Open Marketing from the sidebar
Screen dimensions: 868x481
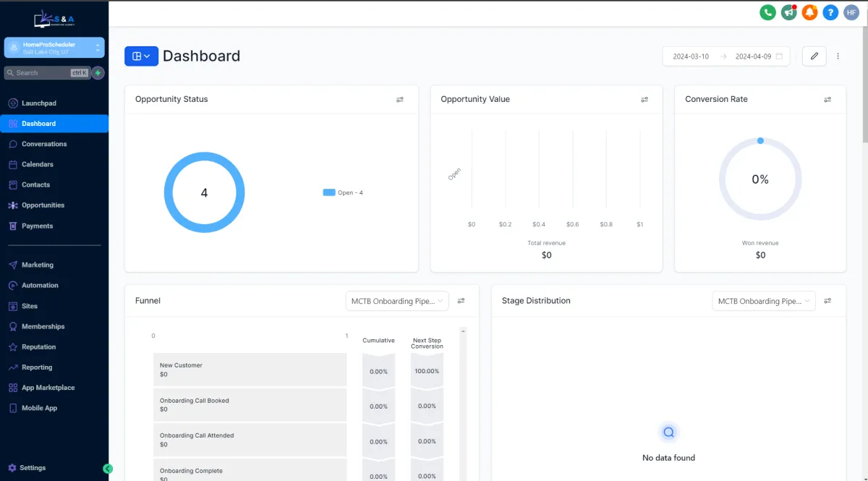click(54, 265)
